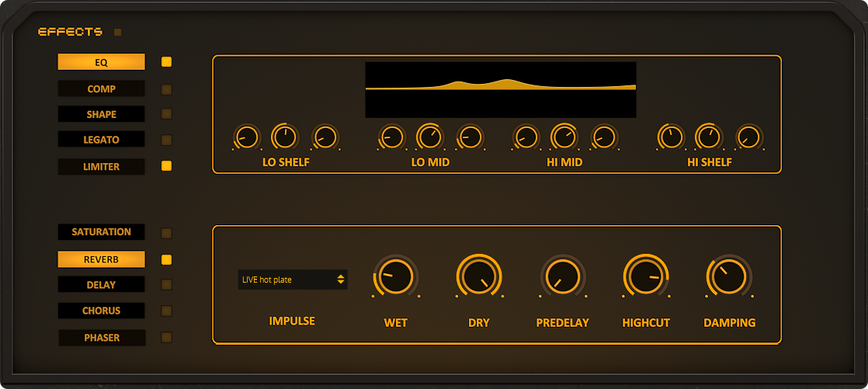Open the IMPULSE dropdown showing LIVE hot plate
Viewport: 868px width, 389px height.
(x=293, y=280)
